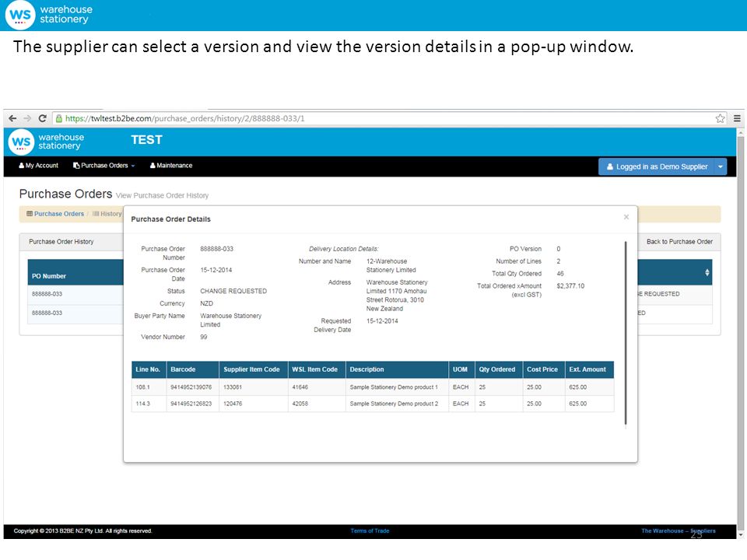Click the CHANGE REQUESTED status value
This screenshot has height=560, width=747.
click(233, 292)
